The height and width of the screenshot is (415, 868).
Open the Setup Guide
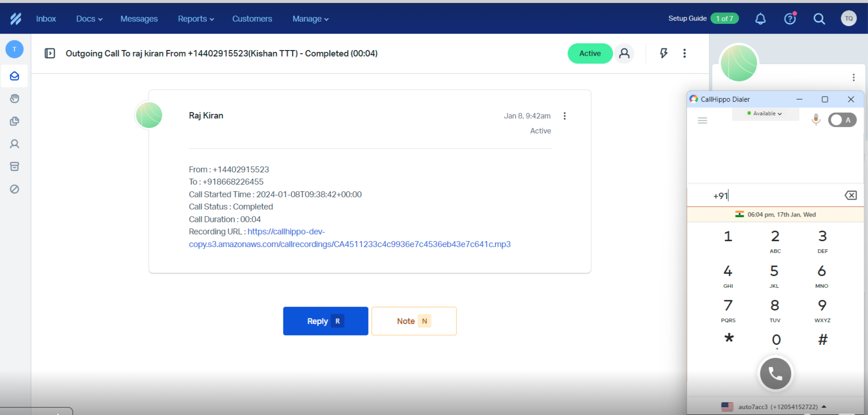pos(687,18)
